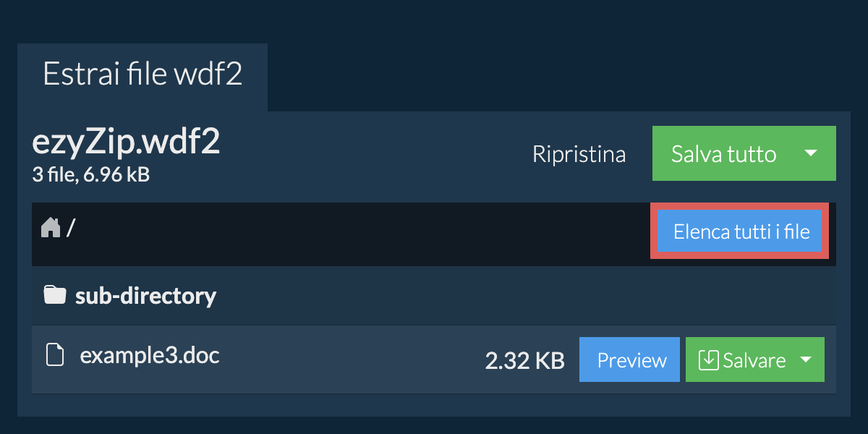
Task: Click blank area of the sub-directory row
Action: (x=521, y=295)
